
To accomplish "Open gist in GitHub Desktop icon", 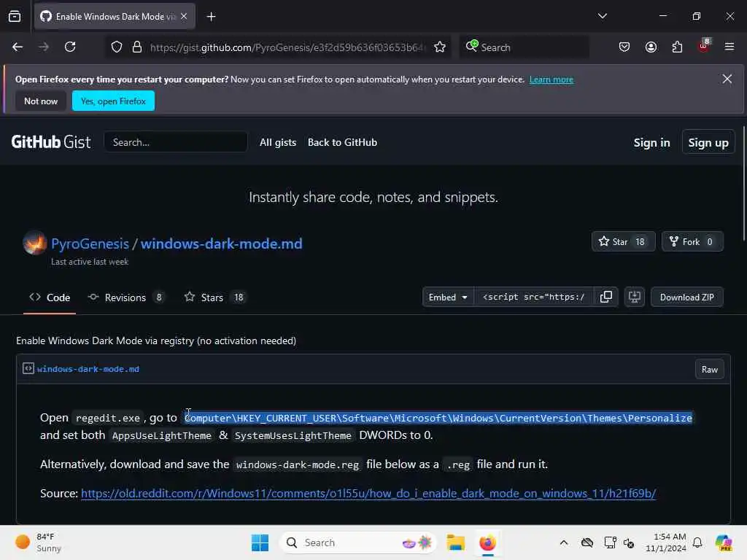I will 635,297.
